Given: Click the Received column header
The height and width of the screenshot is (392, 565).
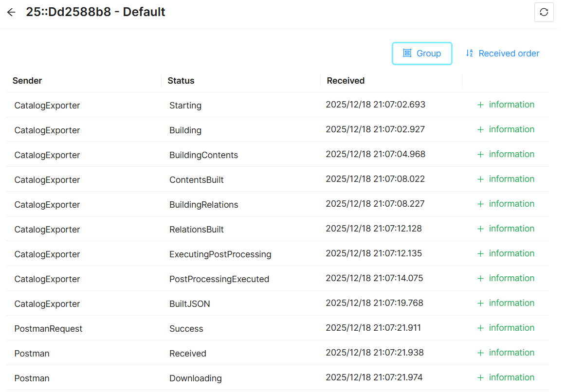Looking at the screenshot, I should (346, 81).
